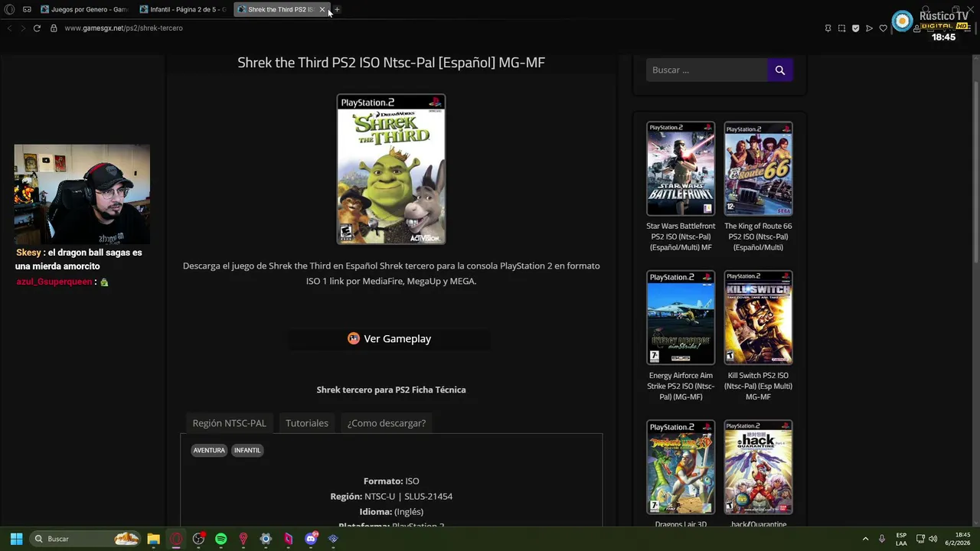Open the ad blocker shield icon
The width and height of the screenshot is (980, 551).
click(x=855, y=28)
